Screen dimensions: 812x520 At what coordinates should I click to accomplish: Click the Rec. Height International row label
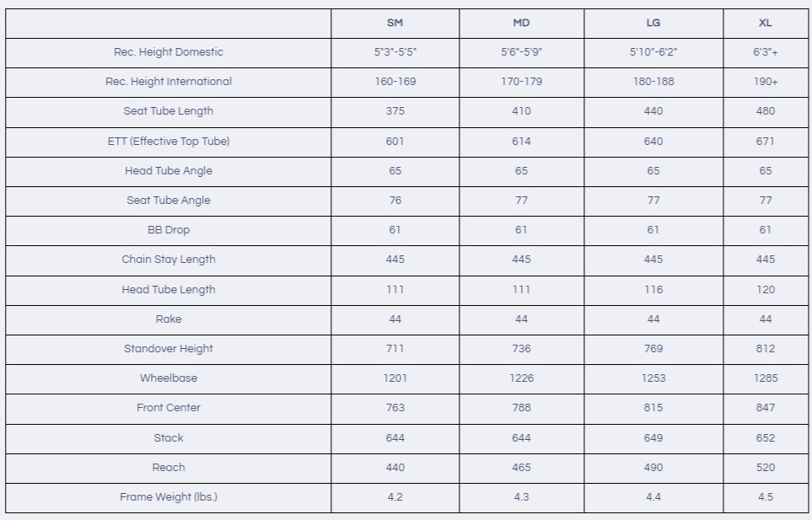tap(169, 82)
